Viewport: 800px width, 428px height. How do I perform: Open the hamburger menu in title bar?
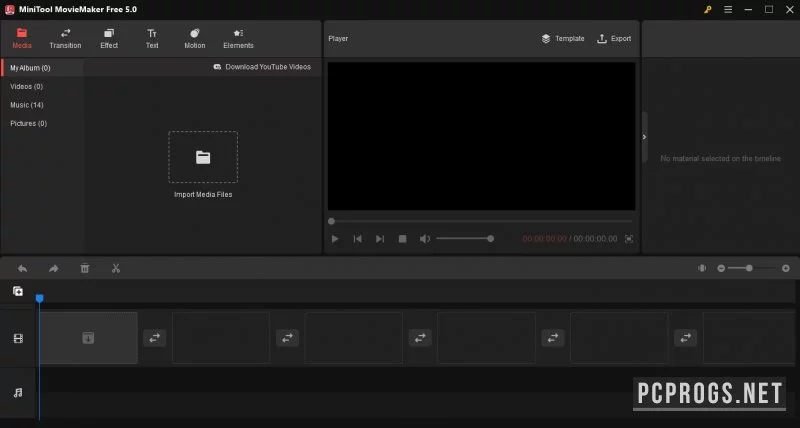(728, 10)
